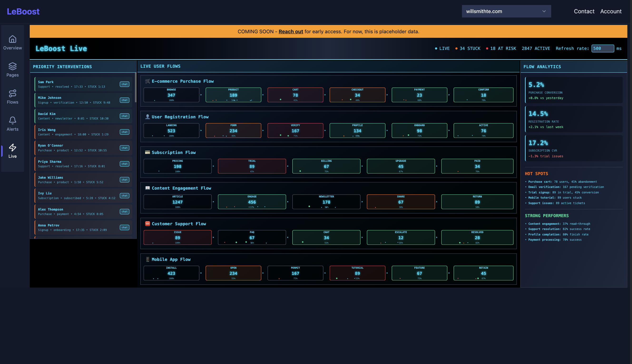
Task: Select the CART stage box showing 78
Action: [295, 95]
